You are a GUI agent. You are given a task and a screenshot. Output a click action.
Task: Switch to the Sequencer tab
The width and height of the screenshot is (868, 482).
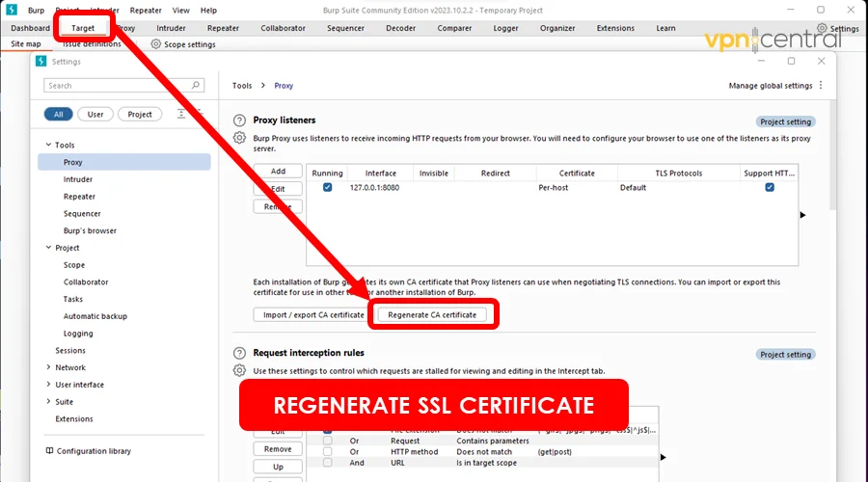pos(345,28)
